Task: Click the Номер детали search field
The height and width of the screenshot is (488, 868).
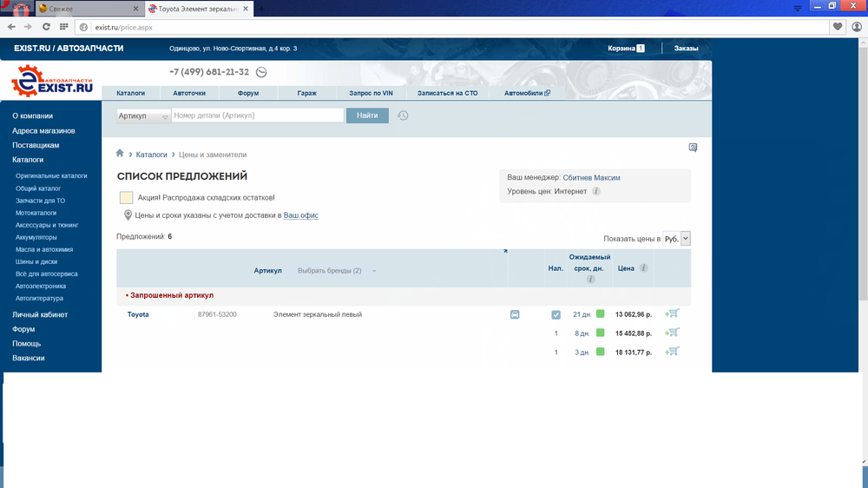Action: [257, 115]
